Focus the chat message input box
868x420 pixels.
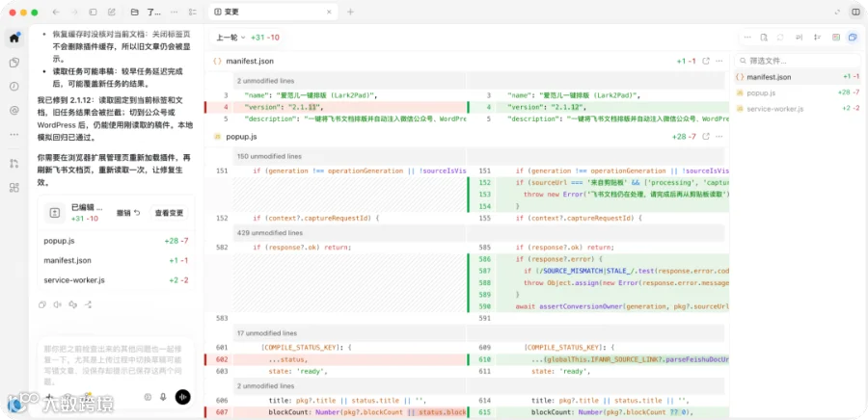[115, 365]
